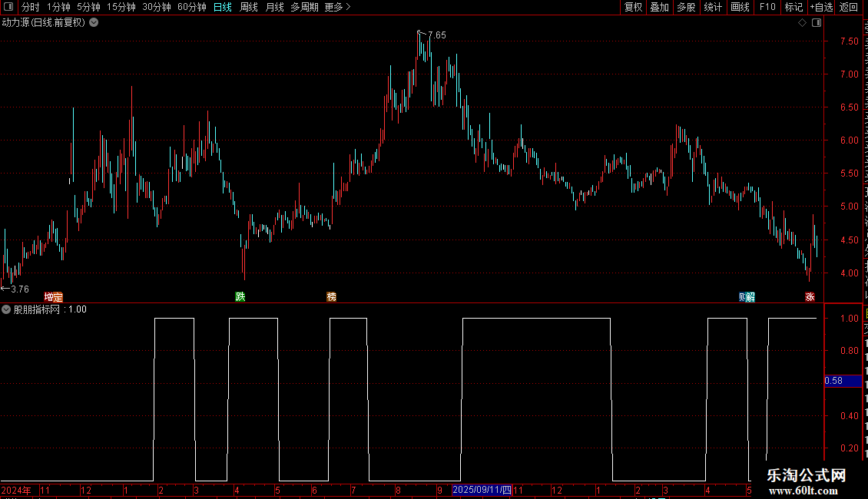Click the 解 event marker
Viewport: 868px width, 499px height.
pos(750,297)
